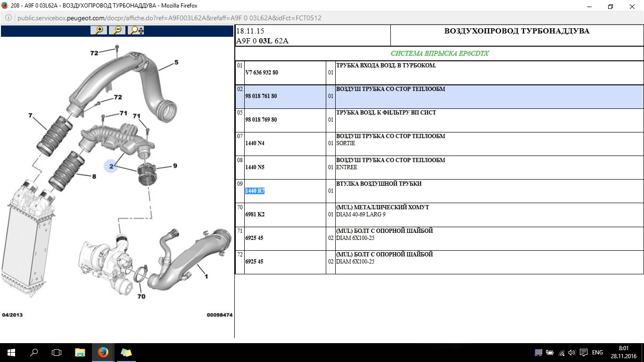Open volume control in system tray
Screen dimensions: 644x362
(x=572, y=353)
